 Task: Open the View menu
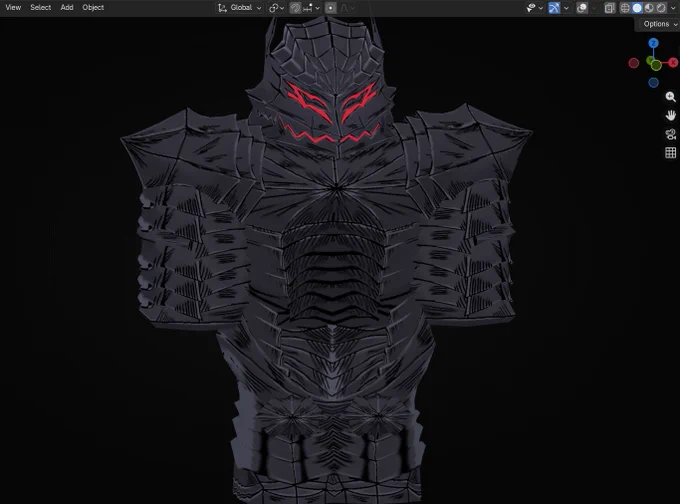tap(13, 7)
